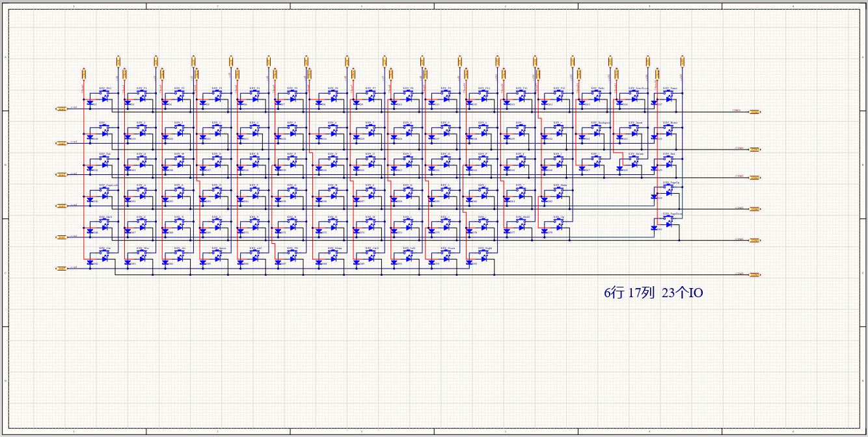Select the KEY_F1 switch symbol

(142, 92)
